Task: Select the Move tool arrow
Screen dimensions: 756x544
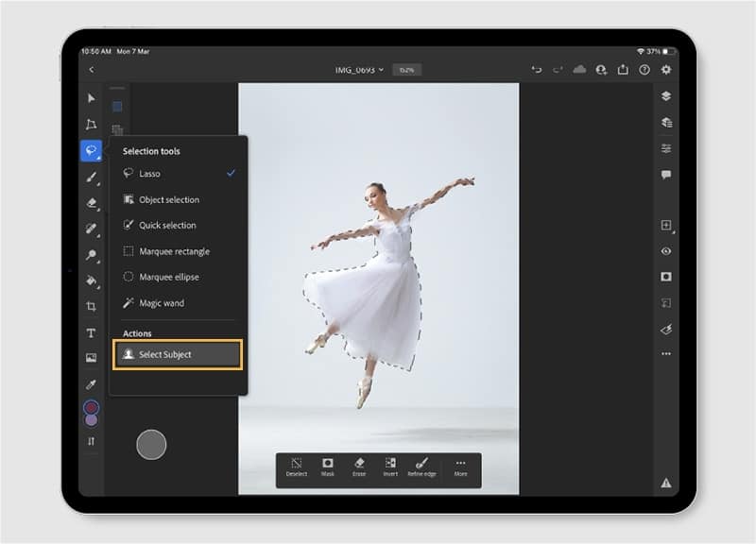Action: coord(91,98)
